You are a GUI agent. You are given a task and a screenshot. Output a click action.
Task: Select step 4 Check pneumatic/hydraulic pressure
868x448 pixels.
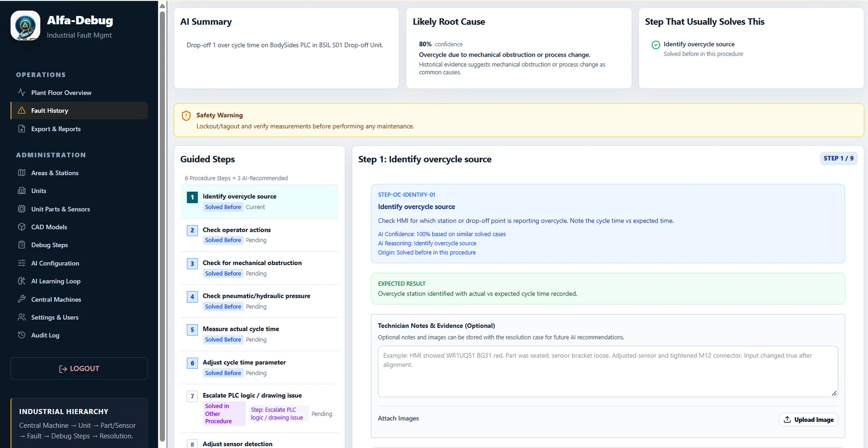point(259,301)
